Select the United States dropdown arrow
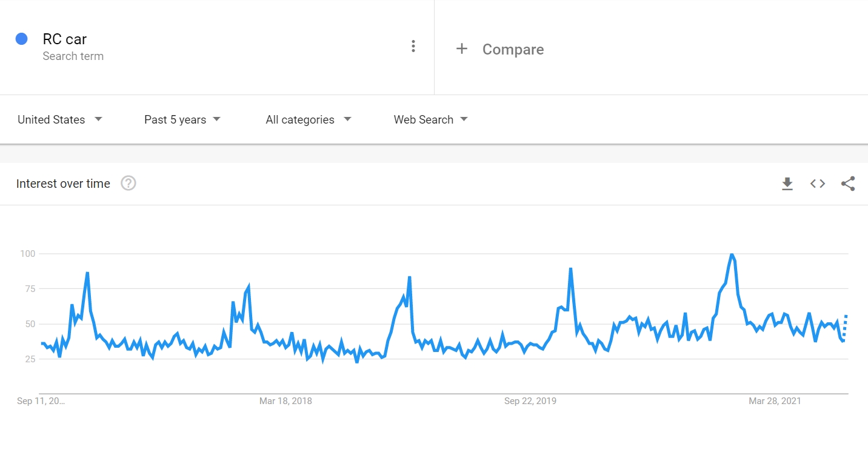Viewport: 868px width, 458px height. [98, 119]
